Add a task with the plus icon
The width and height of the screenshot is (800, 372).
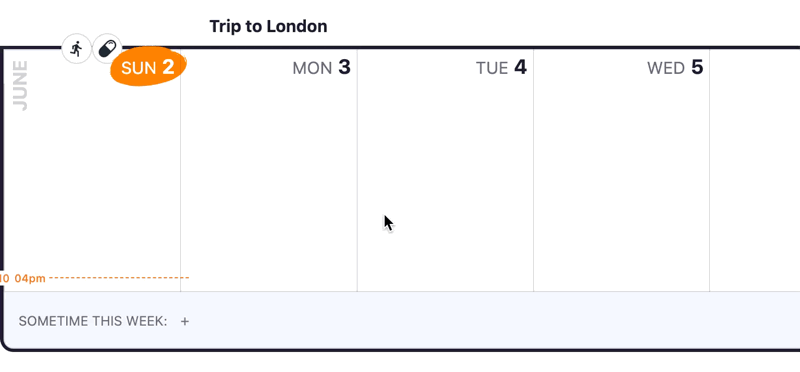tap(185, 321)
